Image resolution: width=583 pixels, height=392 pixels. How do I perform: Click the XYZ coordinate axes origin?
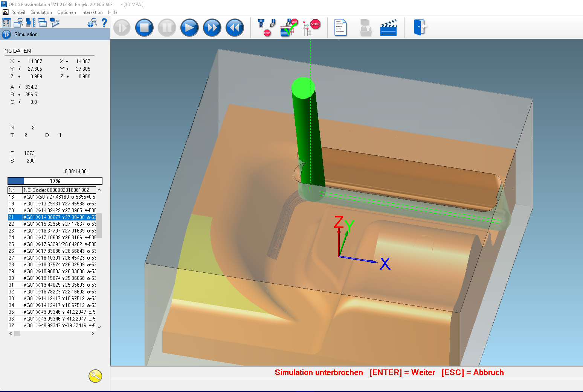[x=339, y=256]
